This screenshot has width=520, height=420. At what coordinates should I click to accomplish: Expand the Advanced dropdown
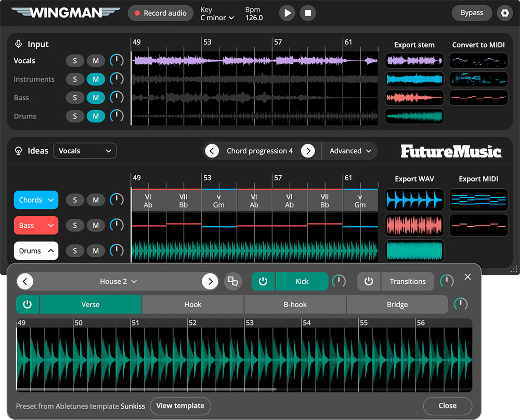pos(350,151)
